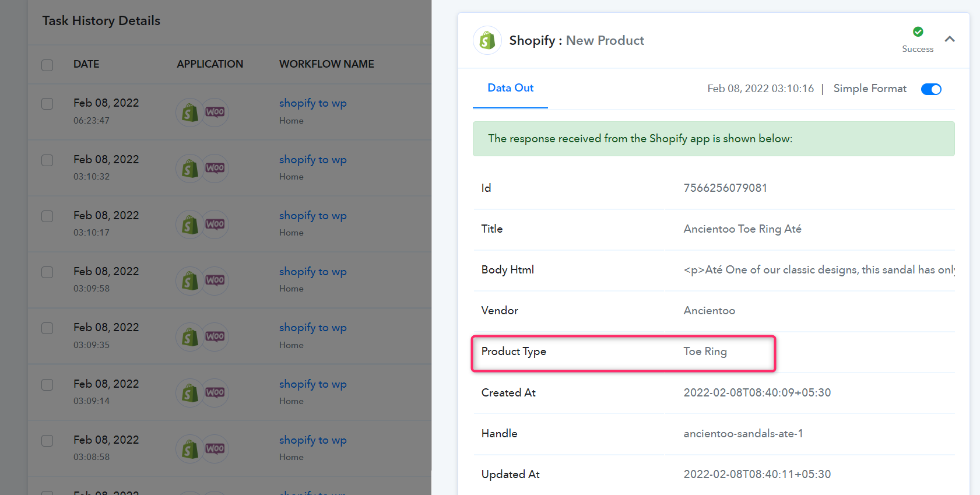
Task: Click the WORKFLOW NAME column header
Action: 326,64
